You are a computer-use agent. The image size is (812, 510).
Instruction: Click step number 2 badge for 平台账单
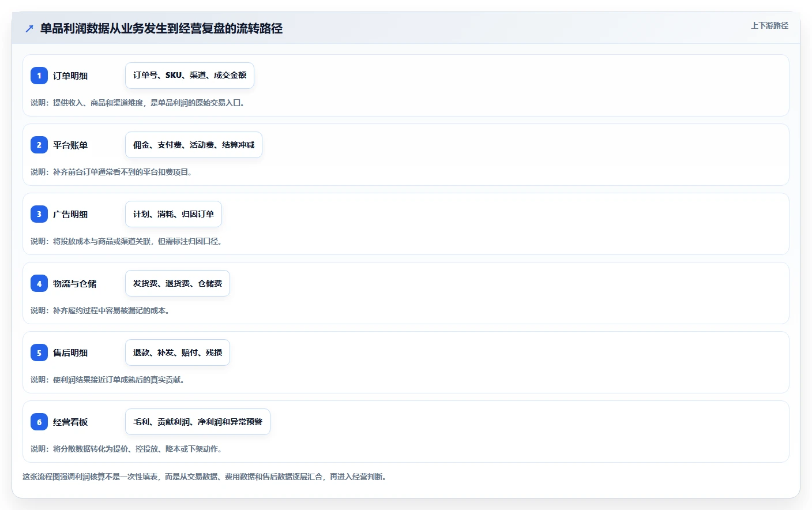point(39,145)
